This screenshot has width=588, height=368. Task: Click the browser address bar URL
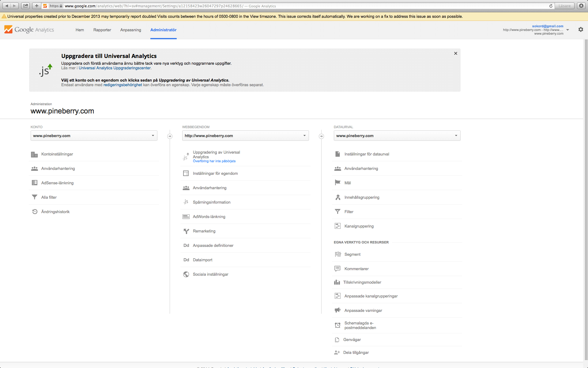pos(154,6)
